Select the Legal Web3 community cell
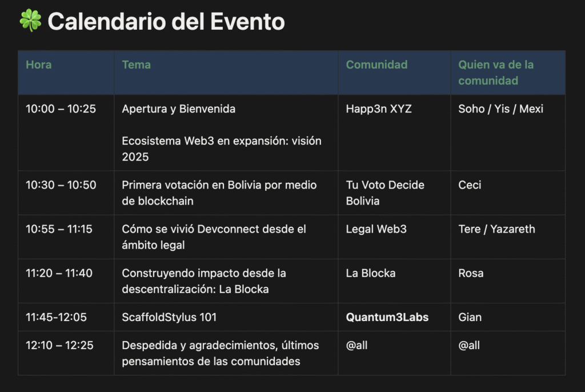The image size is (585, 392). 376,229
